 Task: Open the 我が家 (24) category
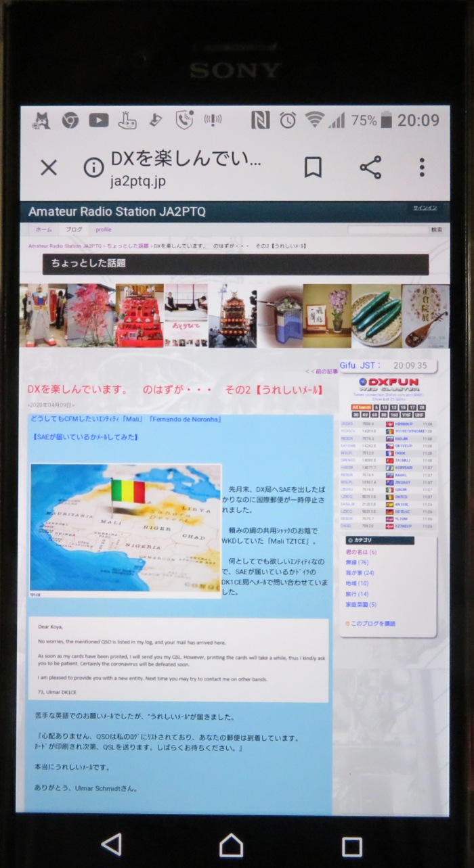[360, 573]
